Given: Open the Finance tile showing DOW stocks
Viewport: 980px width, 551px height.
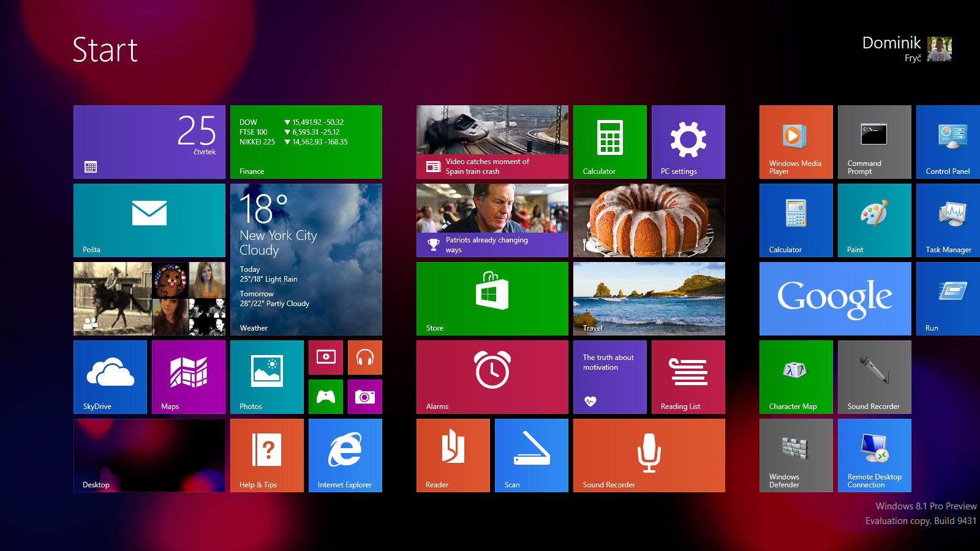Looking at the screenshot, I should point(306,141).
